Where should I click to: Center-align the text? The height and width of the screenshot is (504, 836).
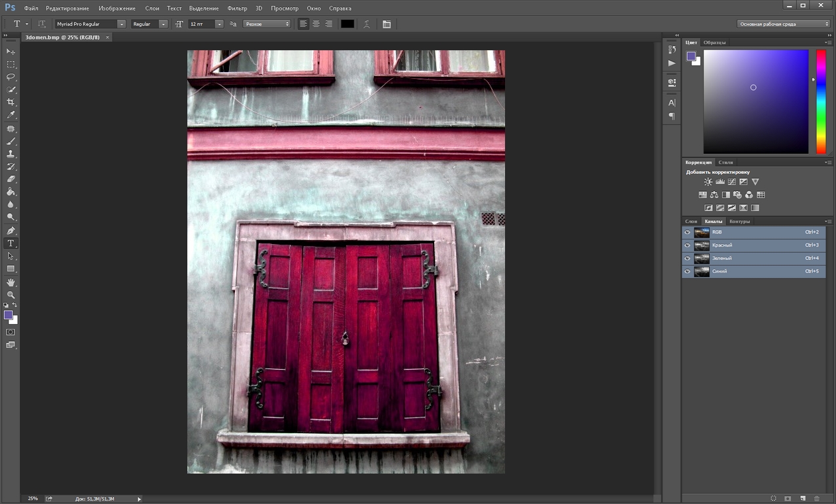click(316, 24)
